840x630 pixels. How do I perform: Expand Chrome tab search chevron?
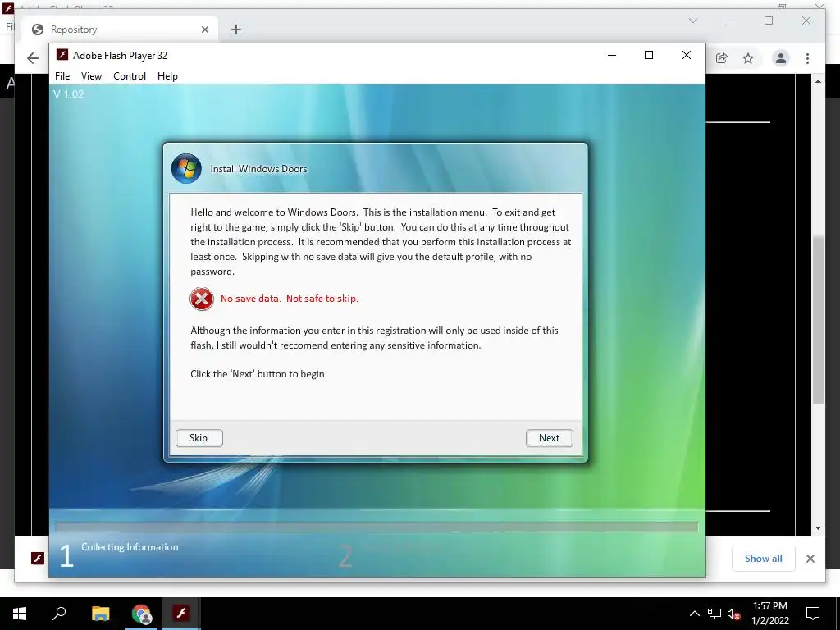coord(692,21)
